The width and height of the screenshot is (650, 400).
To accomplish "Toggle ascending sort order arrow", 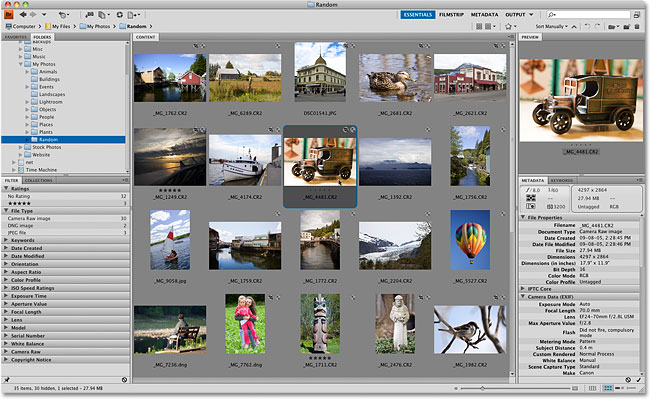I will point(574,27).
